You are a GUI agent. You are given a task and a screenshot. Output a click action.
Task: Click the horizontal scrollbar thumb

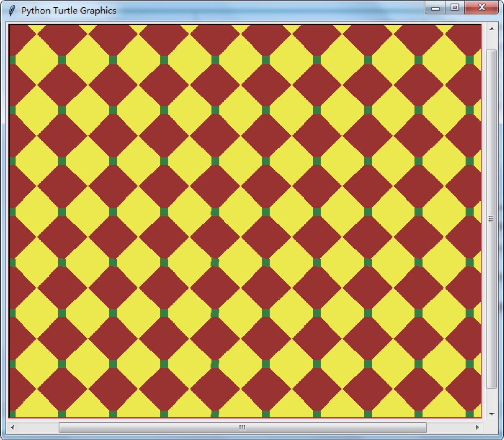[x=242, y=427]
